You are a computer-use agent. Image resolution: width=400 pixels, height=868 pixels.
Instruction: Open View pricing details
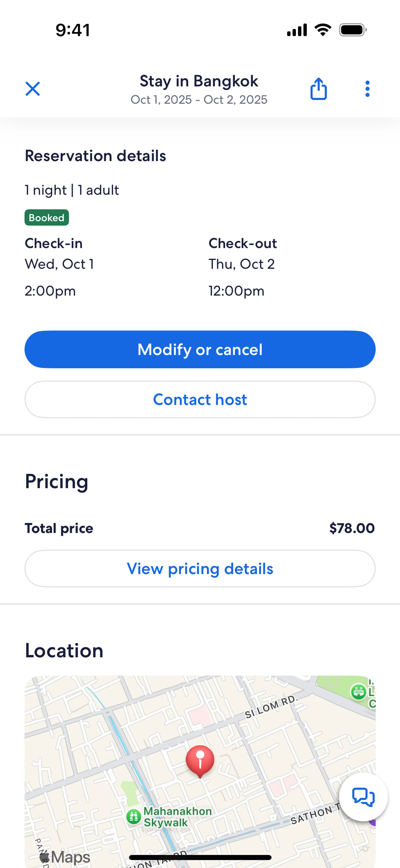tap(200, 569)
